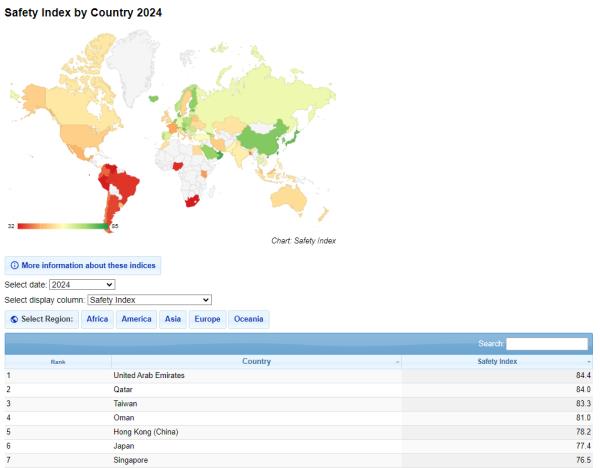Click the sort arrow in Country column header
The width and height of the screenshot is (600, 468).
(x=397, y=362)
